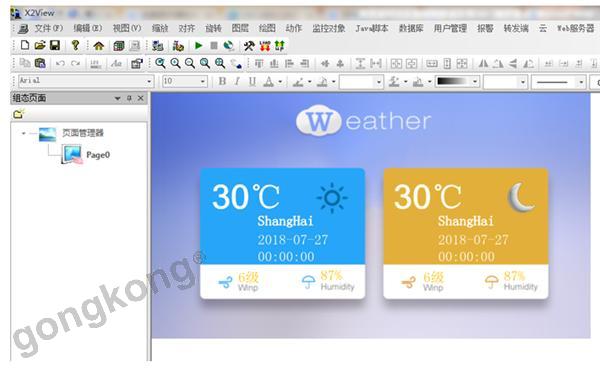Screen dimensions: 600x372
Task: Click the hammer and wrench tools icon
Action: tap(249, 46)
